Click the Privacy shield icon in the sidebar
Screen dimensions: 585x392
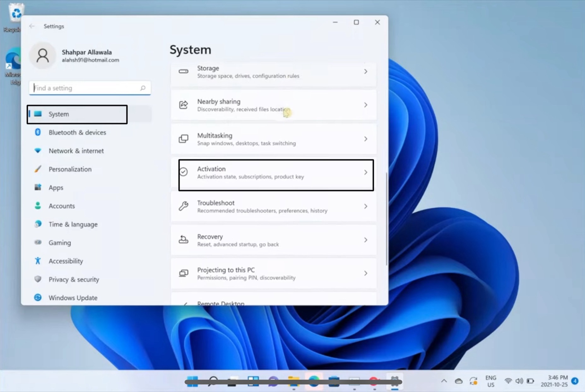click(x=38, y=279)
